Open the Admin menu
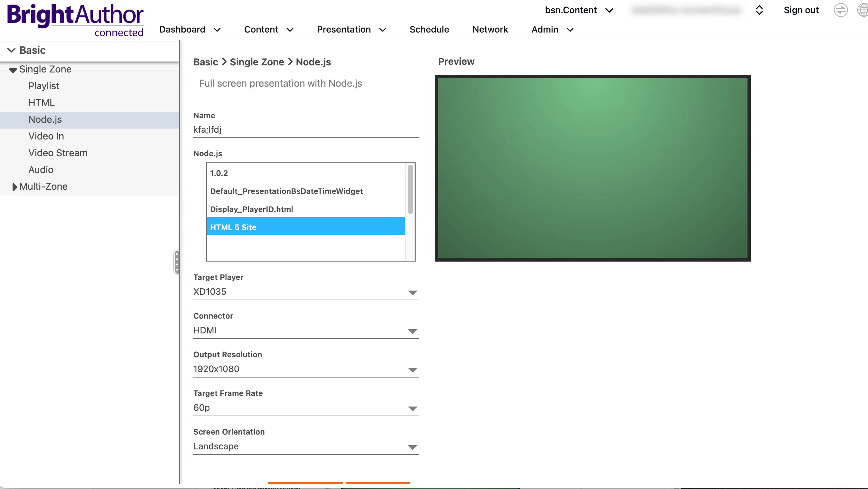 [552, 30]
